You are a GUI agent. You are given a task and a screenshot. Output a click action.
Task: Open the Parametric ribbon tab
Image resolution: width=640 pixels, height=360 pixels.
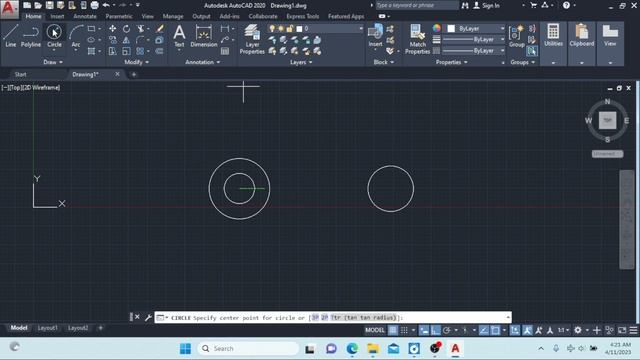119,16
